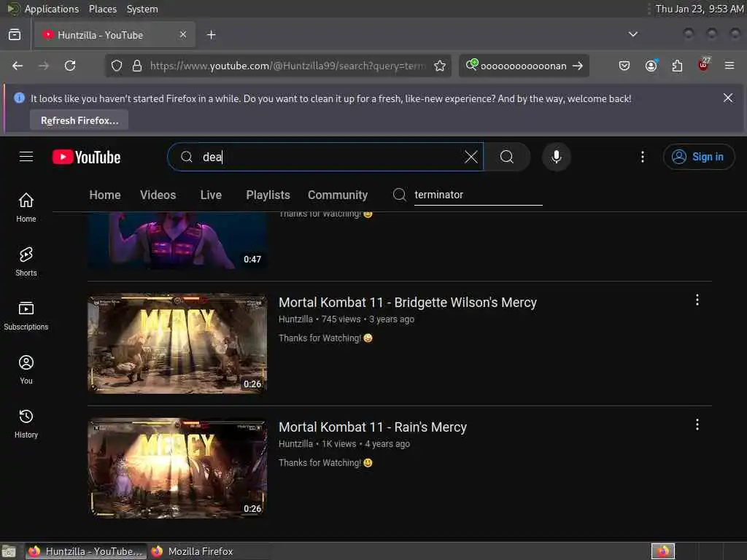This screenshot has height=560, width=747.
Task: Switch to Huntzilla - YouTube taskbar window
Action: pos(86,551)
